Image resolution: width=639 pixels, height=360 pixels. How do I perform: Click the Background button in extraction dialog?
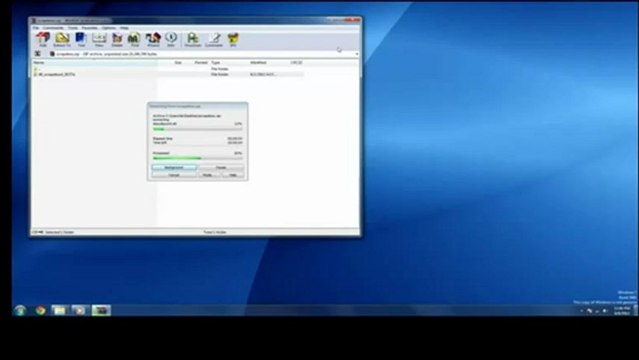[174, 168]
